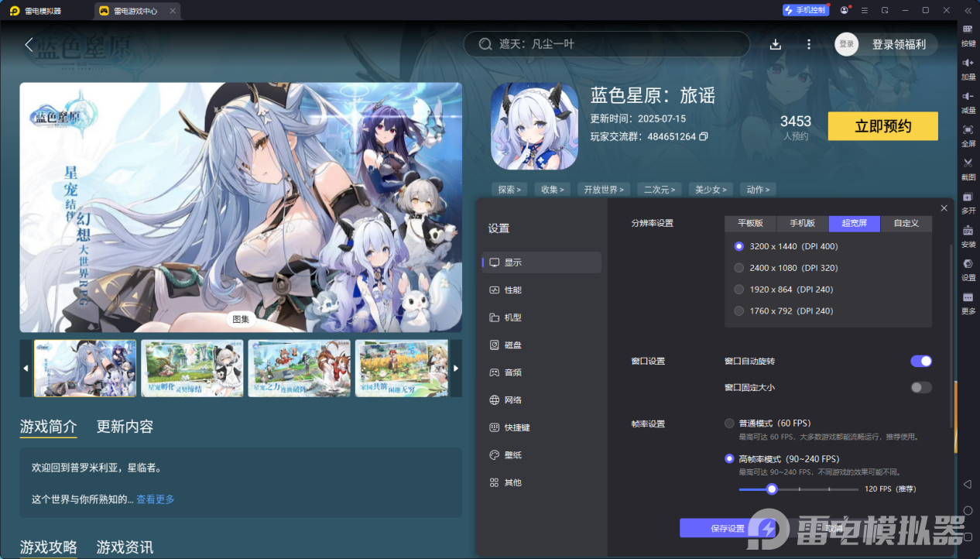This screenshot has height=559, width=980.
Task: Open the title bar hamburger menu
Action: 865,10
